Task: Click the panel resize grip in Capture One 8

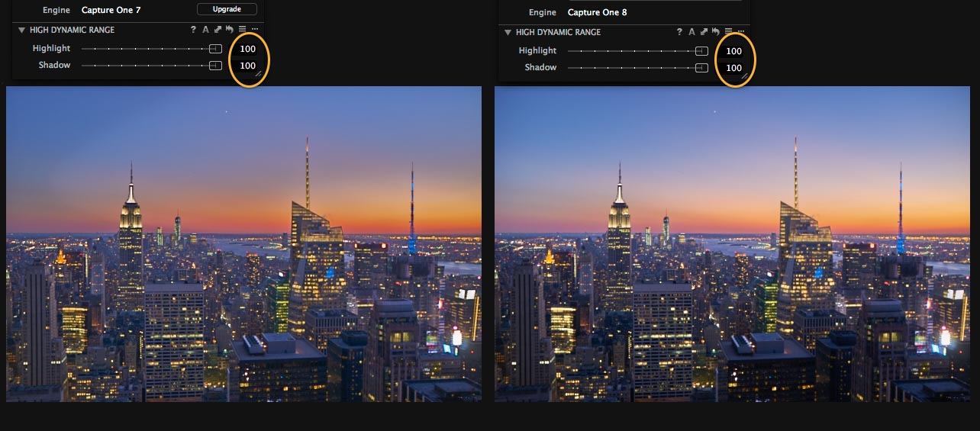Action: pos(744,76)
